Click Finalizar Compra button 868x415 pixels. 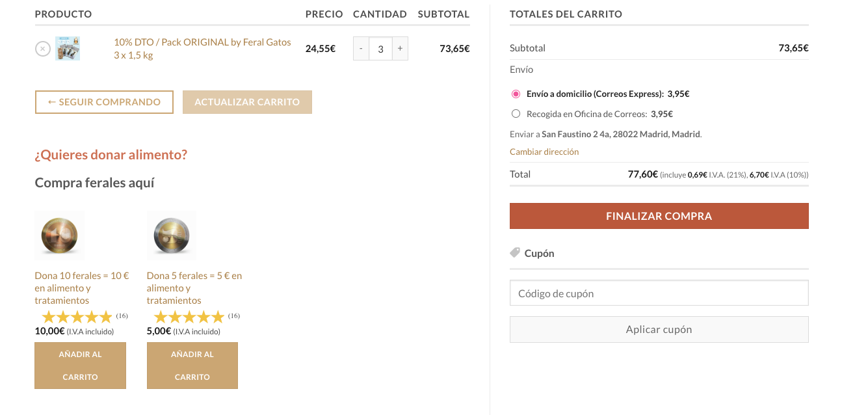pos(659,216)
